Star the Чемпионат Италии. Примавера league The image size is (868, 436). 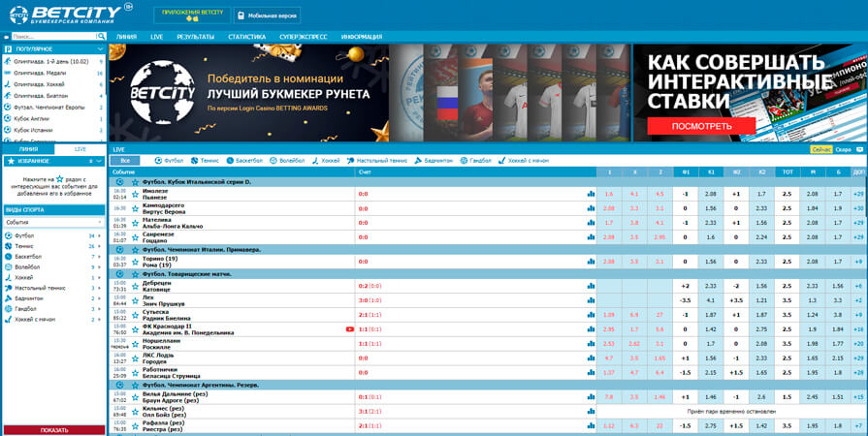135,250
